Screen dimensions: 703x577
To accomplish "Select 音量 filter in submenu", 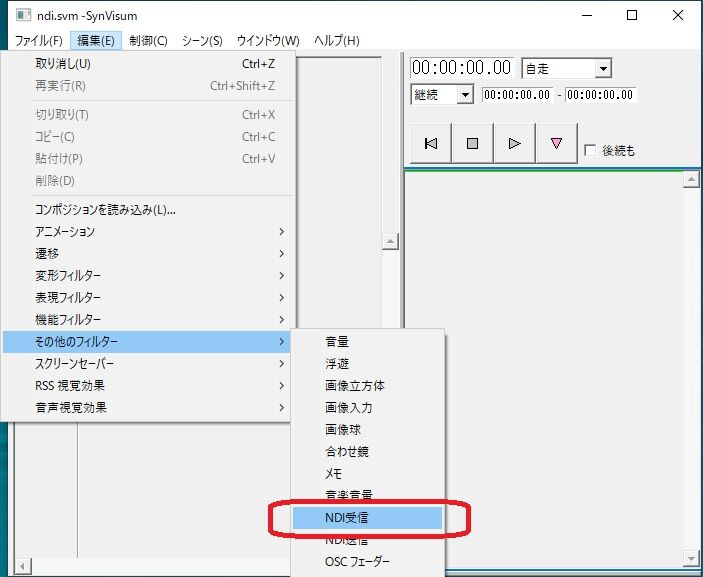I will [367, 342].
